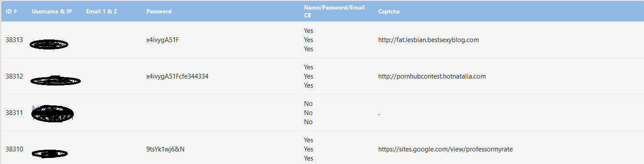Click the Username & IP column header
This screenshot has height=164, width=644.
point(52,11)
